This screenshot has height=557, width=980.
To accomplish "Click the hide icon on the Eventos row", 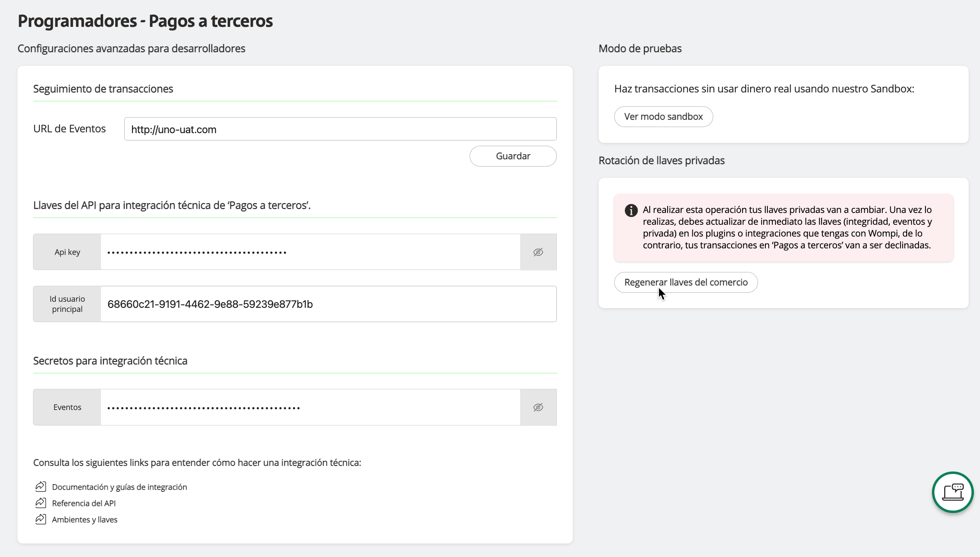I will 538,407.
